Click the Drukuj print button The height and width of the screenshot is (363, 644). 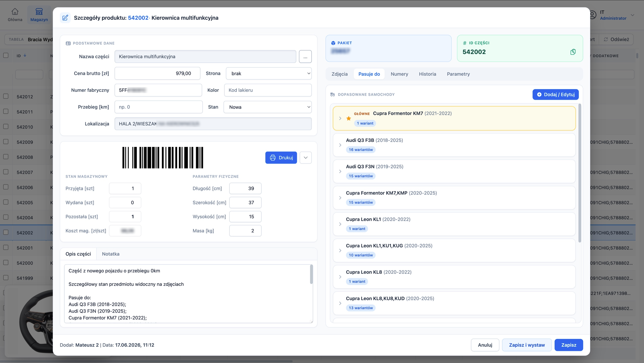(x=281, y=158)
